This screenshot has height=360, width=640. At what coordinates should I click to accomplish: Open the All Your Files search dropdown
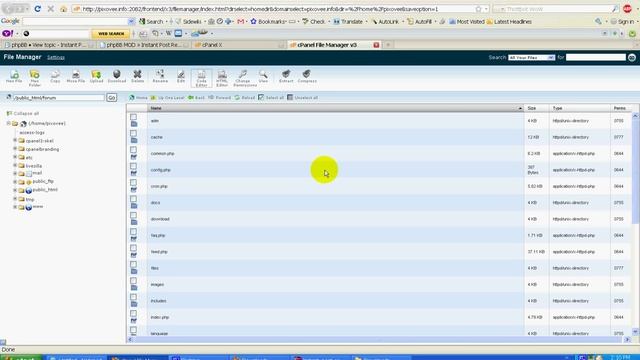[531, 58]
